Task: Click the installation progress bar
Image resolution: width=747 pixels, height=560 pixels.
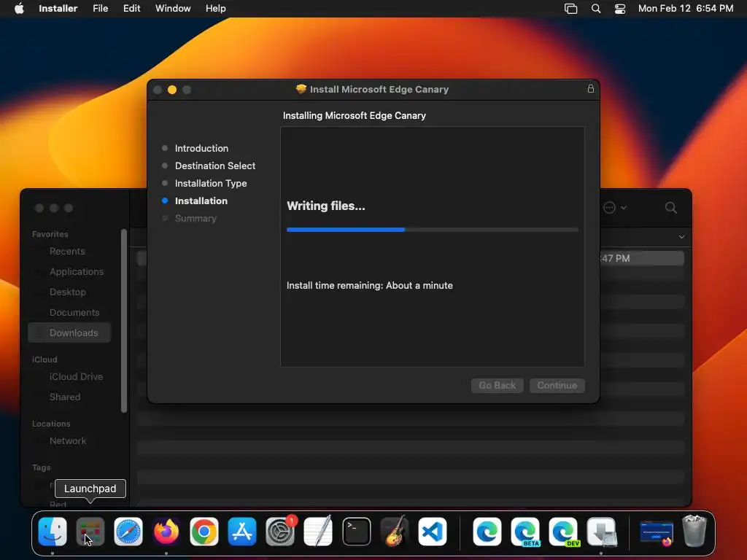Action: (x=433, y=230)
